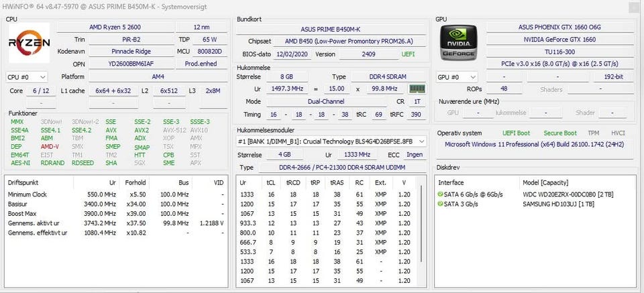The width and height of the screenshot is (644, 293).
Task: Open the GPU #0 selector dropdown
Action: 457,77
